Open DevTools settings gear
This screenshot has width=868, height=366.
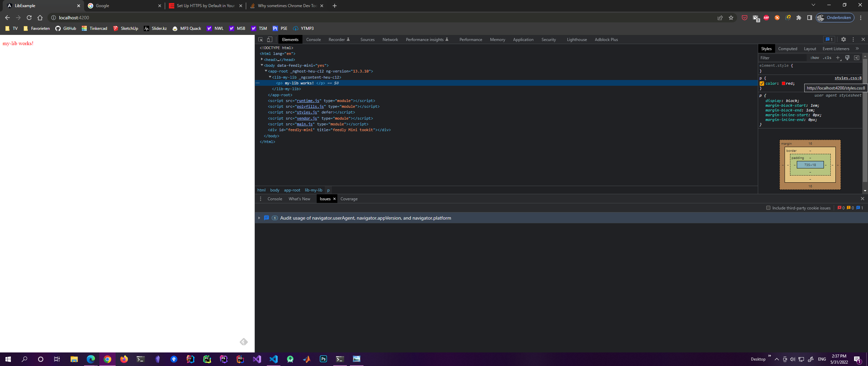pos(844,39)
